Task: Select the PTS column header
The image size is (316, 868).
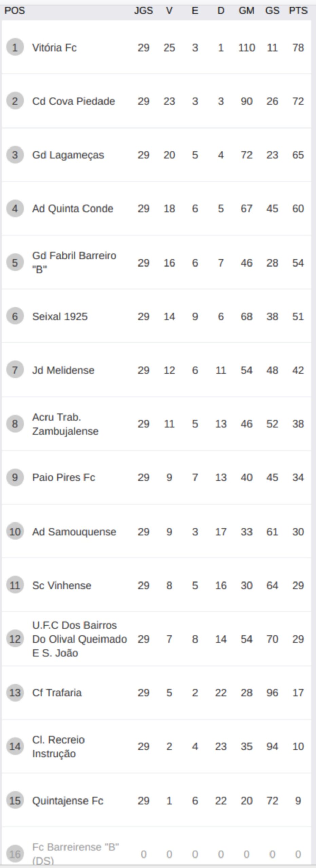Action: pyautogui.click(x=298, y=11)
